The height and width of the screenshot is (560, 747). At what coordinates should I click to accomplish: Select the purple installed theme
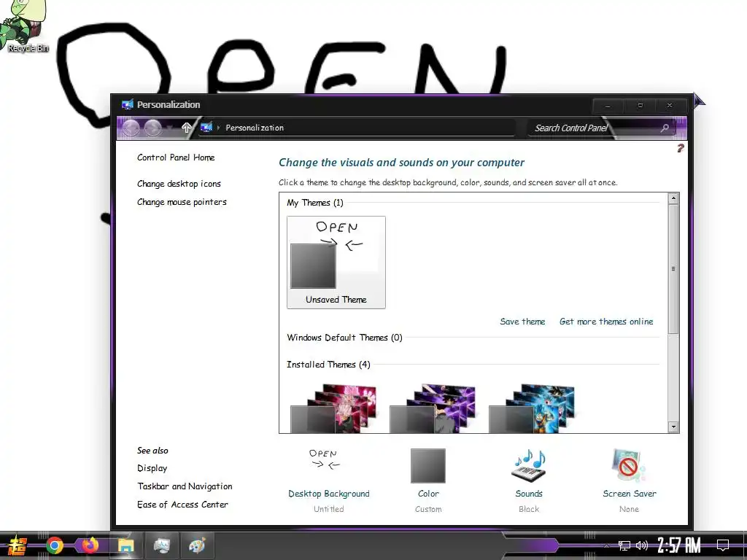[x=433, y=408]
